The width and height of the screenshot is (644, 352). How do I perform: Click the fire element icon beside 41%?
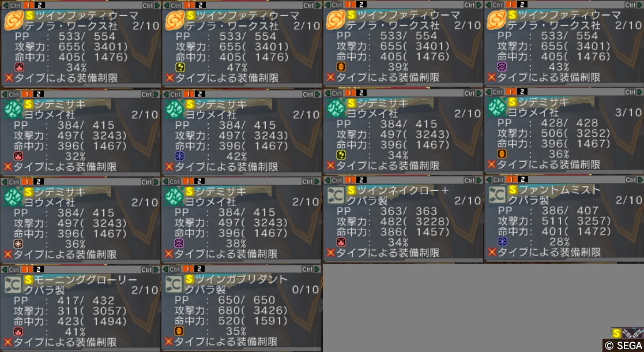18,331
